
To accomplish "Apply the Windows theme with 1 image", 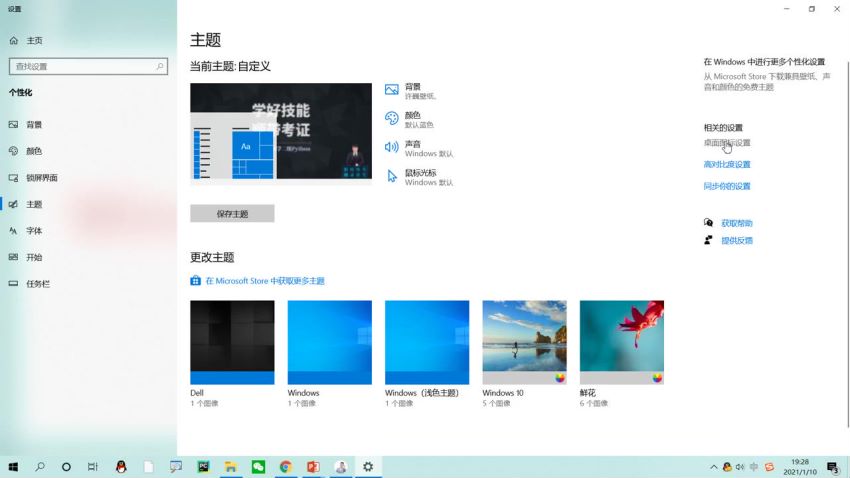I will pos(330,343).
